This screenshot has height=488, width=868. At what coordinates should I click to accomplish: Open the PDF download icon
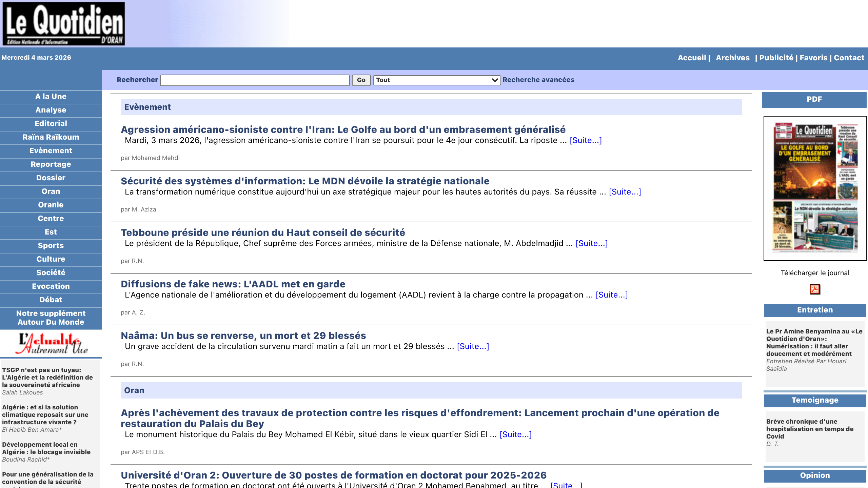pyautogui.click(x=815, y=289)
